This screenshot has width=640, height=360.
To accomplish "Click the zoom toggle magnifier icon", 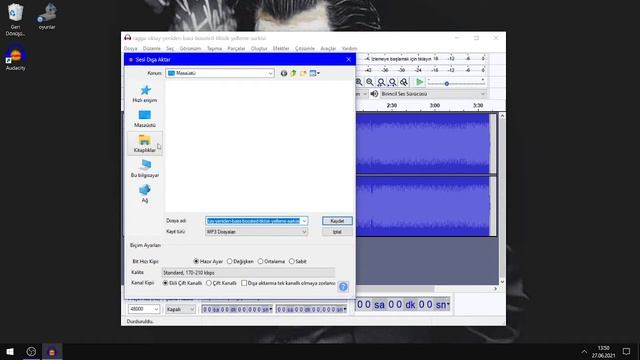I will point(404,82).
